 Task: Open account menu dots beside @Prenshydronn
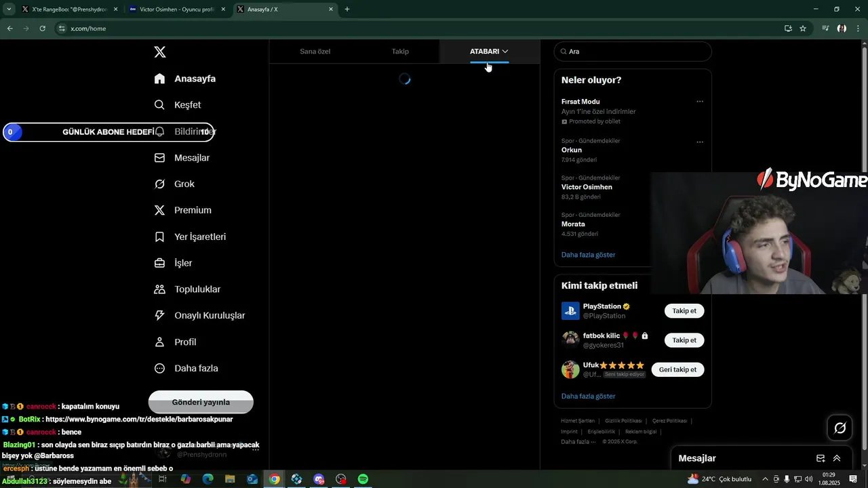click(256, 449)
